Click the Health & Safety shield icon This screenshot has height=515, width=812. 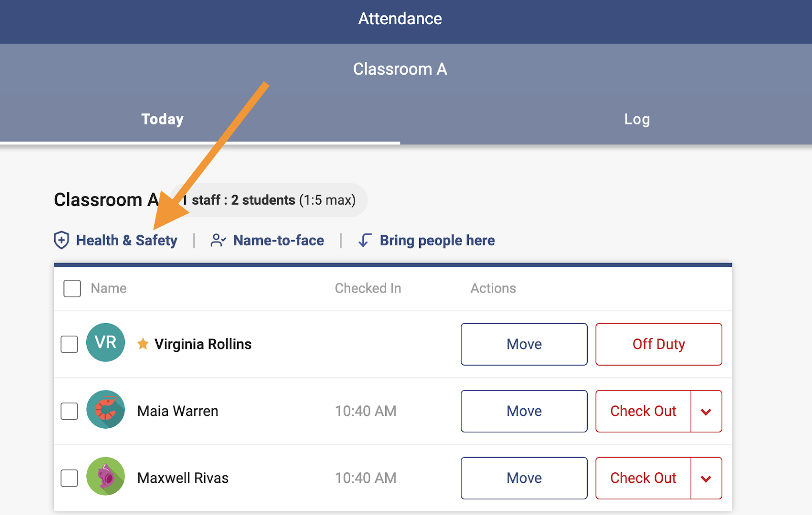pyautogui.click(x=61, y=240)
